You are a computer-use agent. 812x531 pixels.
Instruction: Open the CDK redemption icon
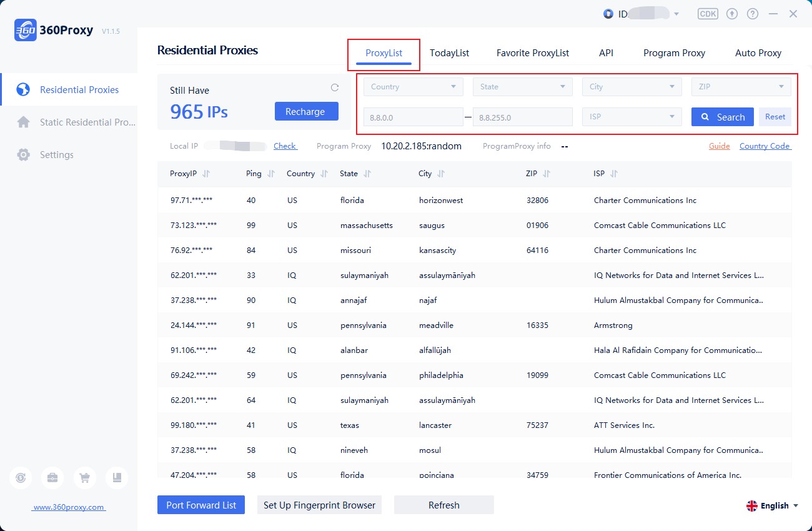708,14
